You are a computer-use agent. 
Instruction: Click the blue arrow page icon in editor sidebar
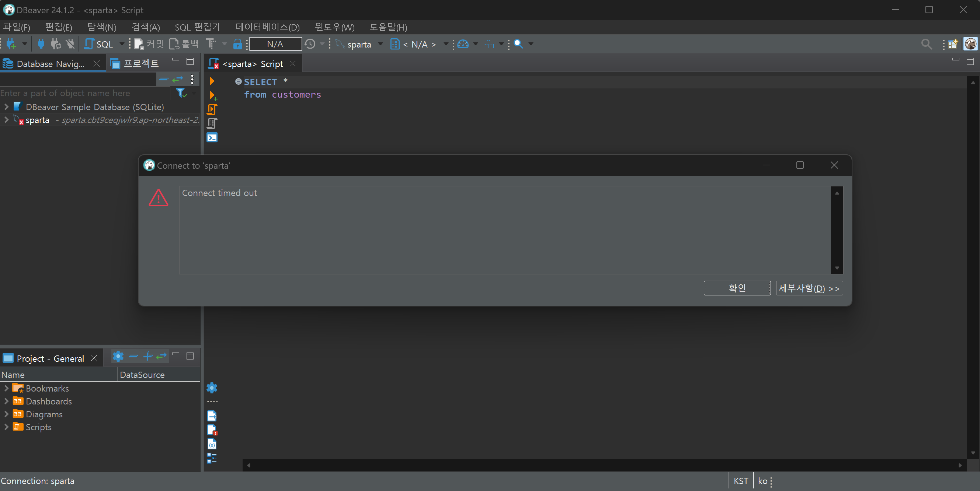[212, 416]
